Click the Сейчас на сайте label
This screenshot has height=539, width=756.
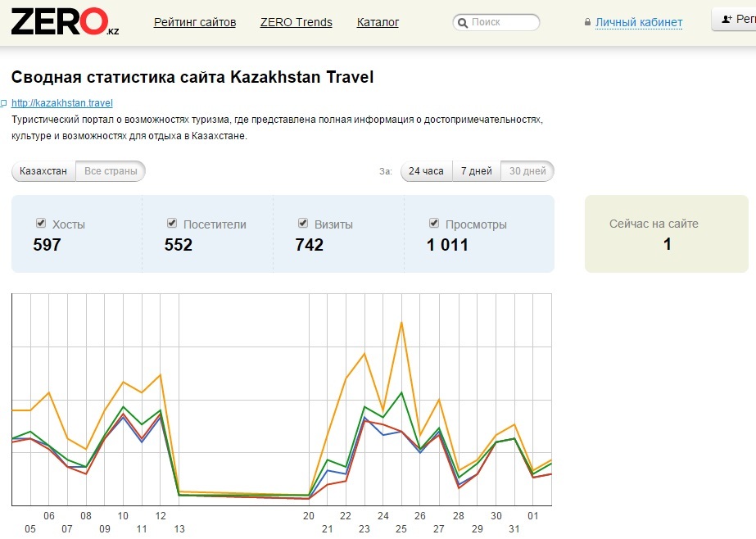[x=654, y=224]
